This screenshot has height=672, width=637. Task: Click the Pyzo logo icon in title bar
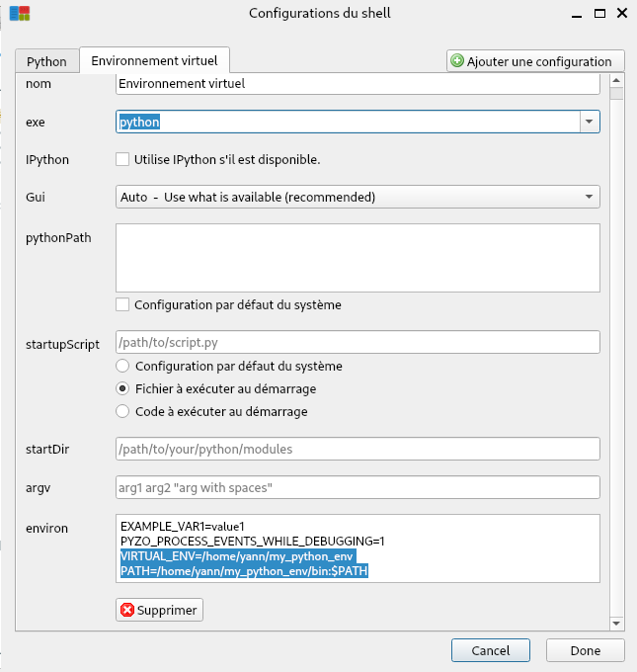pos(20,13)
